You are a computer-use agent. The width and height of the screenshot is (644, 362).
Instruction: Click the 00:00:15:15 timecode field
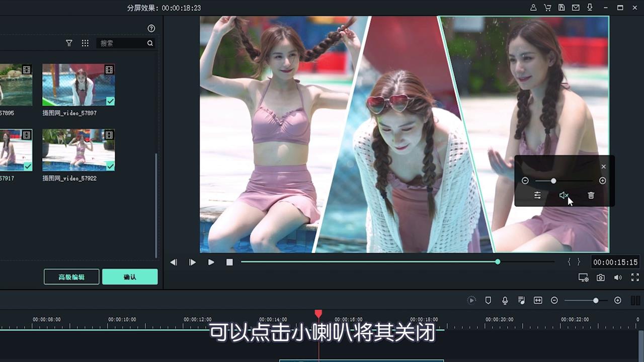coord(615,262)
